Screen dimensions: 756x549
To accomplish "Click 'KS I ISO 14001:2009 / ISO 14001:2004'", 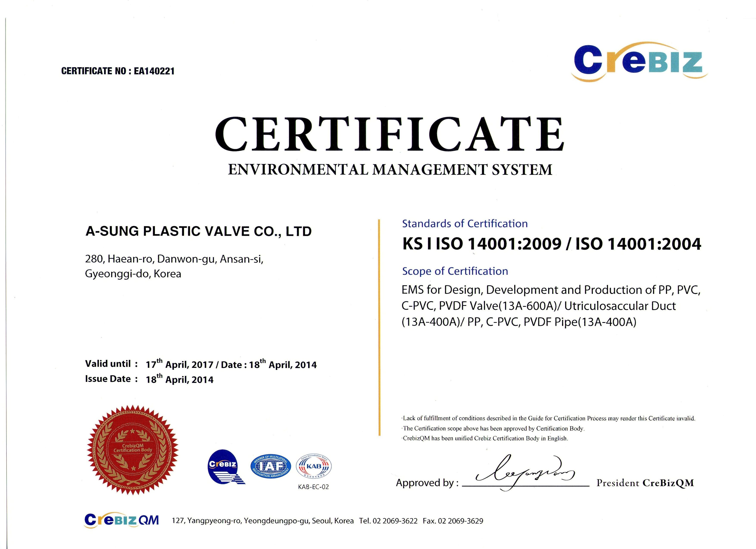I will (x=552, y=244).
